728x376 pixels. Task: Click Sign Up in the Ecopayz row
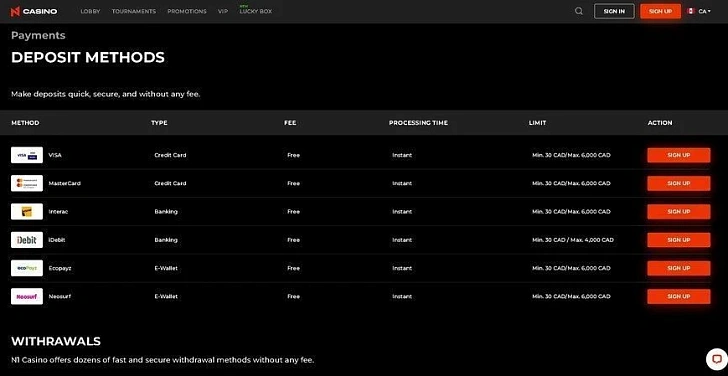pyautogui.click(x=678, y=268)
